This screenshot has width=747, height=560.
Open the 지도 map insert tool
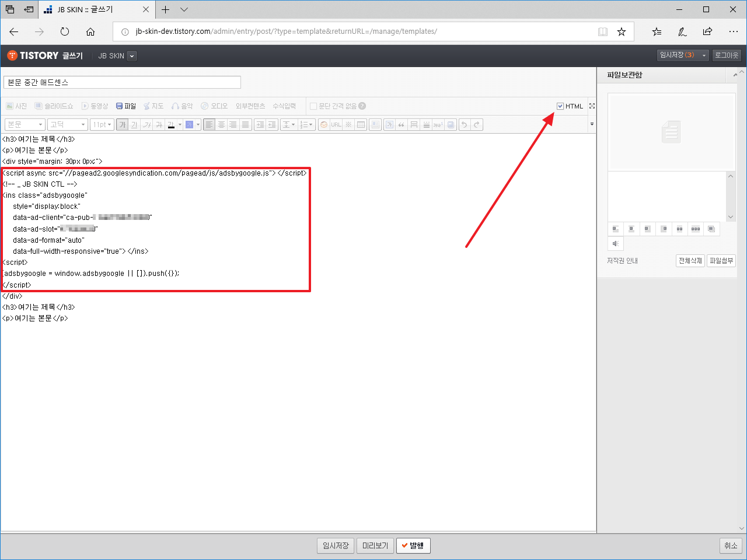click(153, 106)
